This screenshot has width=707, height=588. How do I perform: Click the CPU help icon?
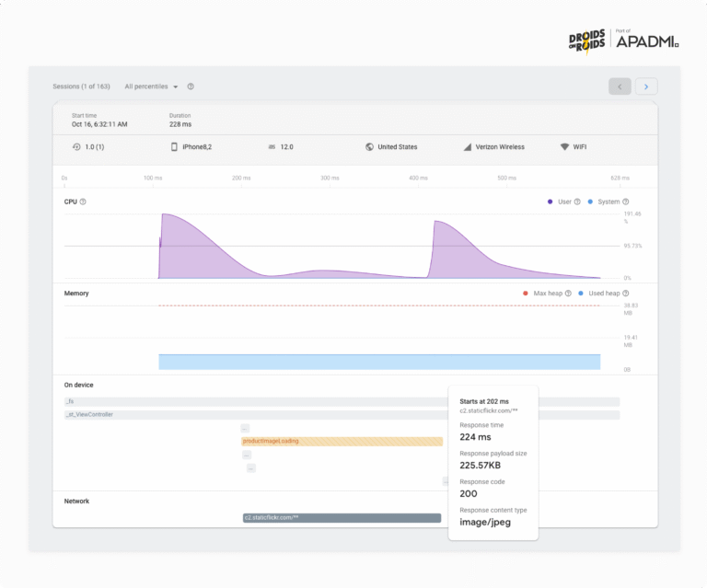(x=83, y=202)
